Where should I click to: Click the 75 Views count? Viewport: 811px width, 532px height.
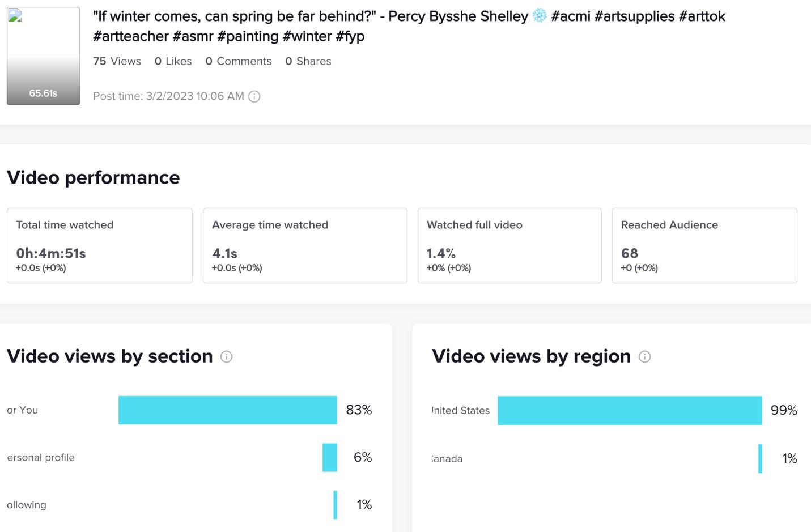pos(117,61)
